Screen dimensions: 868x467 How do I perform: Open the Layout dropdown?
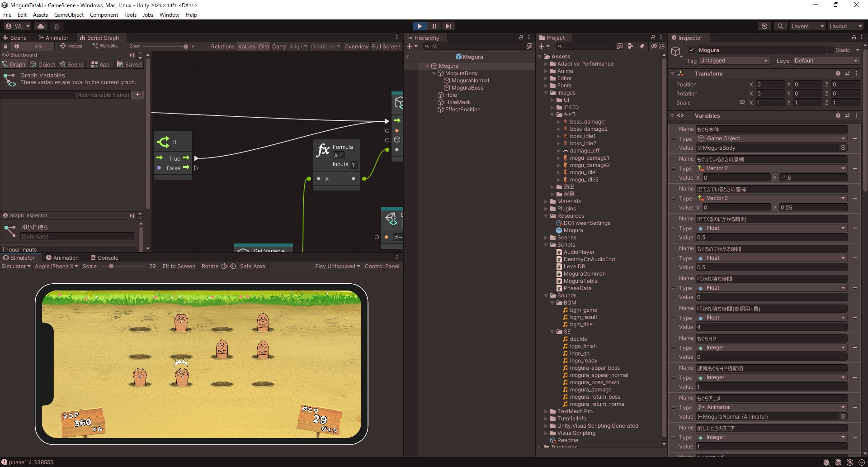(x=845, y=26)
